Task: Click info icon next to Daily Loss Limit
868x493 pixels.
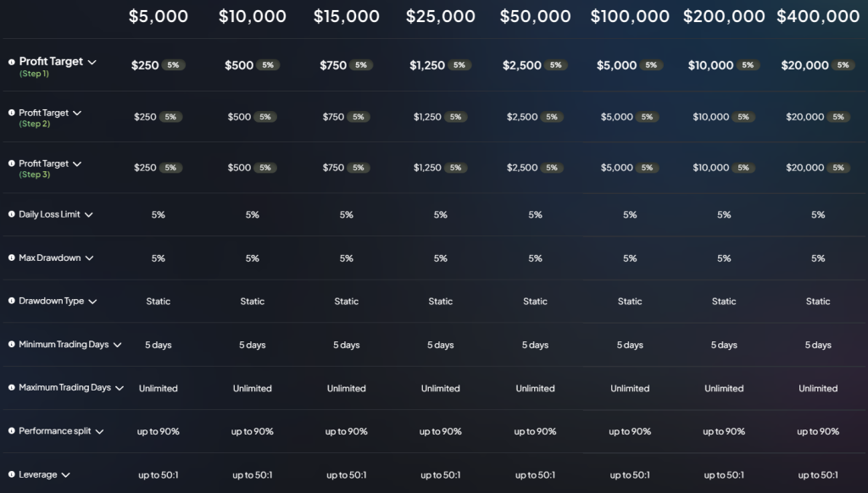Action: click(x=12, y=214)
